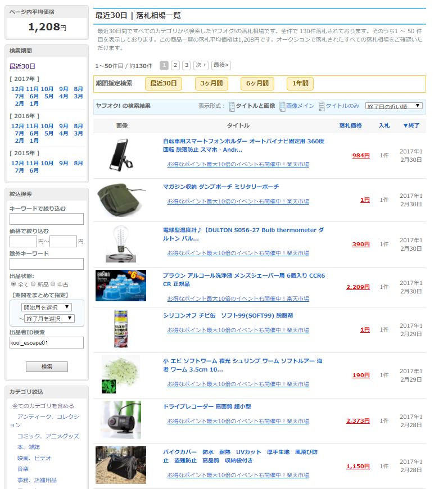This screenshot has width=448, height=489.
Task: Choose the 6ヶ月間 period tab
Action: point(257,84)
